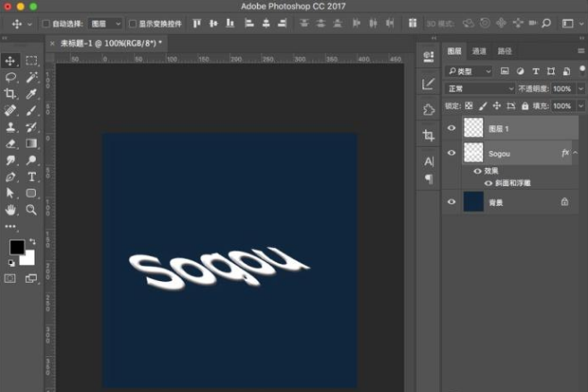Open the auto-select 图层 dropdown
588x392 pixels.
[x=106, y=23]
